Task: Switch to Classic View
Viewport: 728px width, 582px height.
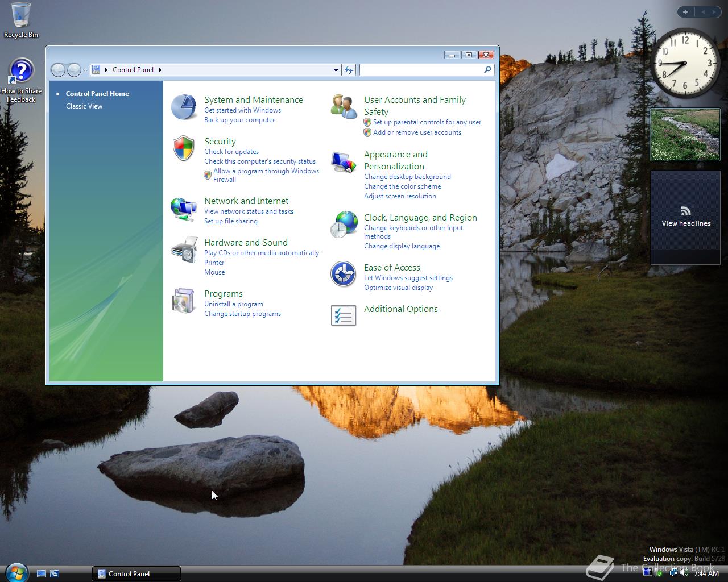Action: (x=84, y=106)
